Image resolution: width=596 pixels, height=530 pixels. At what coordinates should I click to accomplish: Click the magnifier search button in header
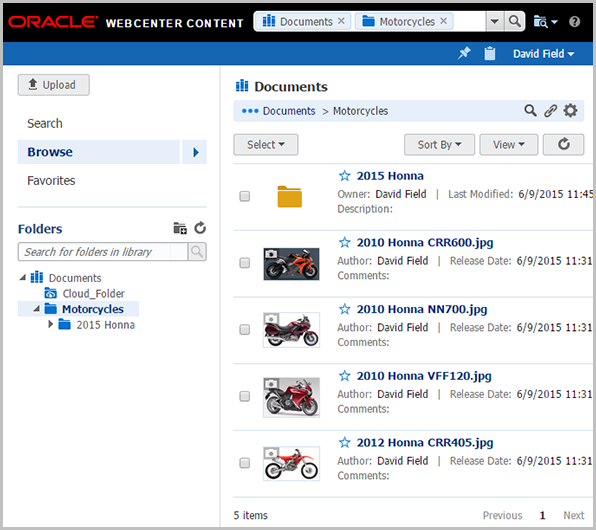515,21
